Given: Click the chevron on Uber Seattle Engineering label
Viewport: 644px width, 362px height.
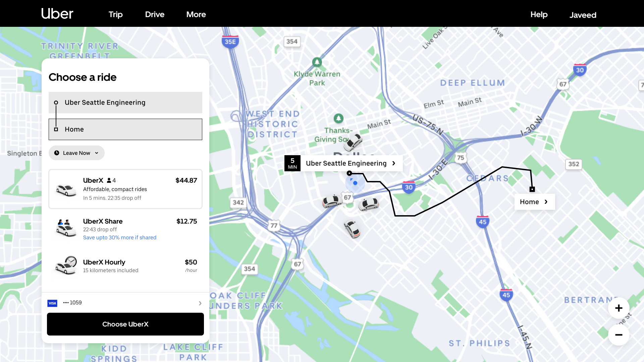Looking at the screenshot, I should point(394,163).
